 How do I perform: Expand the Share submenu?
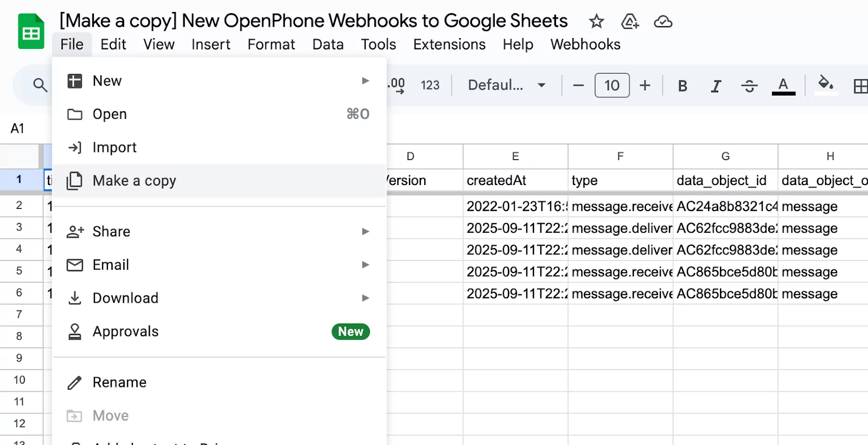219,232
